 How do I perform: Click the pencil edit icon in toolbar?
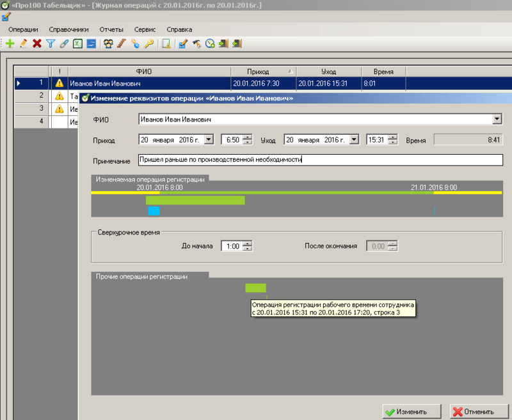pos(24,43)
